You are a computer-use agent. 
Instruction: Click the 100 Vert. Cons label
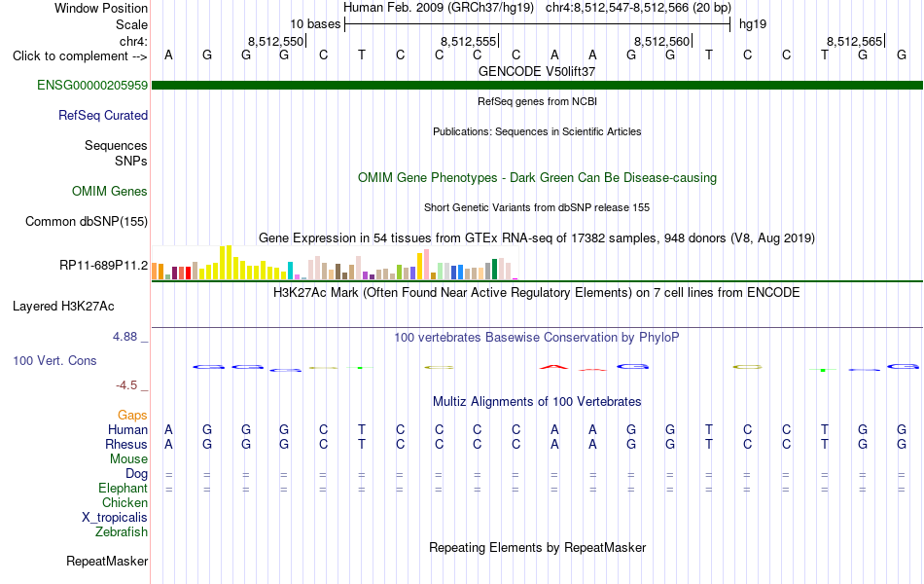54,360
